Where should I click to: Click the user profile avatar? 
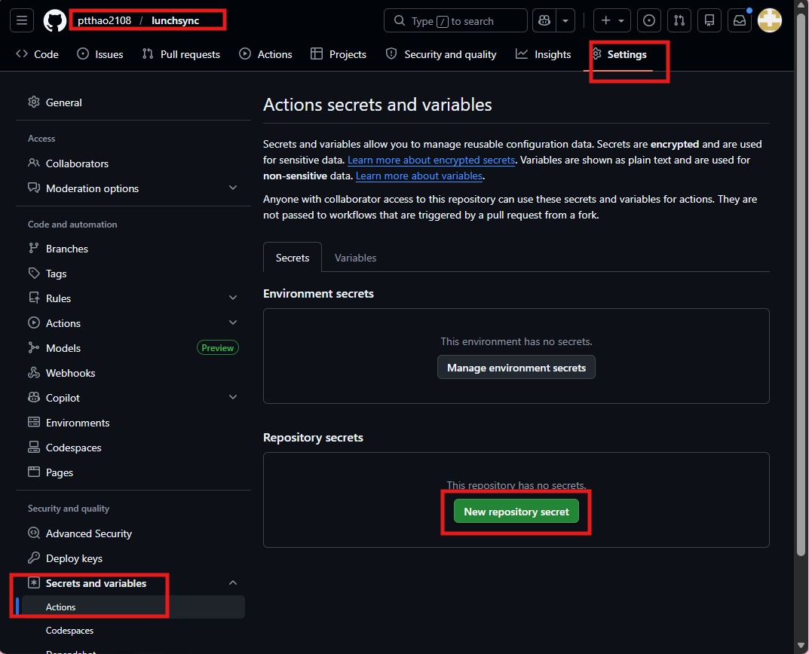(x=769, y=21)
